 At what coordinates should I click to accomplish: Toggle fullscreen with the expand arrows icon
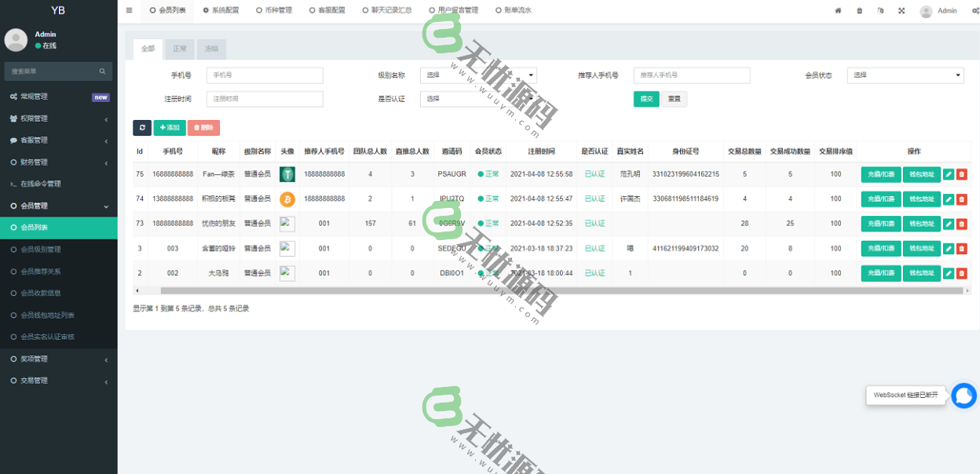pos(901,11)
